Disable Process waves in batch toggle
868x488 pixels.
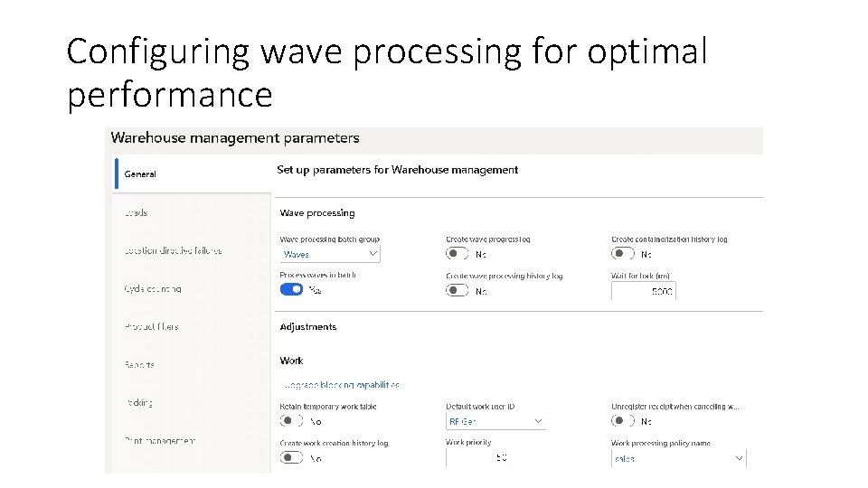[291, 290]
